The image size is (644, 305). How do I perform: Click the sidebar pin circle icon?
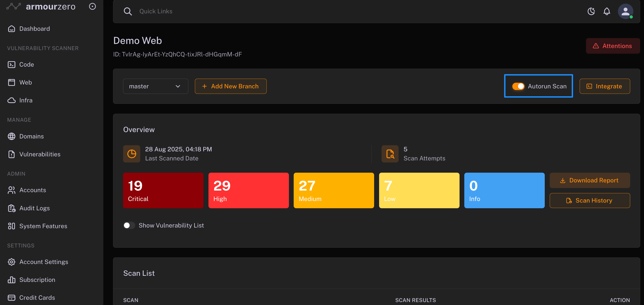click(x=92, y=7)
